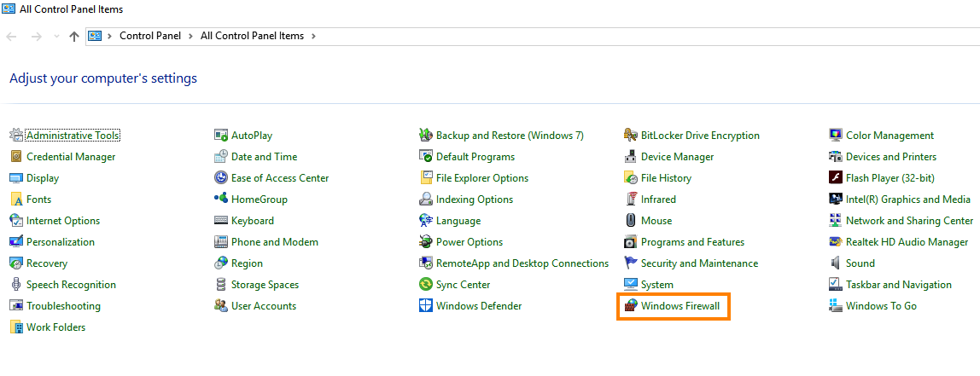Open the Network and Sharing Center link

(x=910, y=221)
